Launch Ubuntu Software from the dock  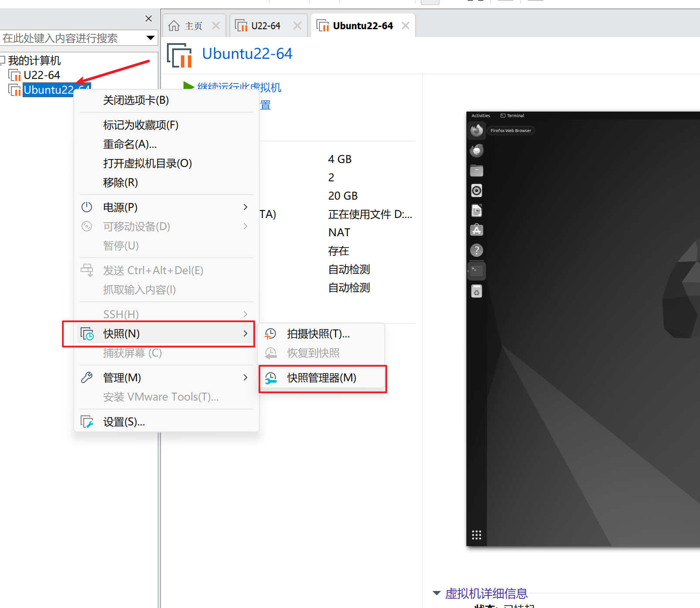pyautogui.click(x=476, y=230)
